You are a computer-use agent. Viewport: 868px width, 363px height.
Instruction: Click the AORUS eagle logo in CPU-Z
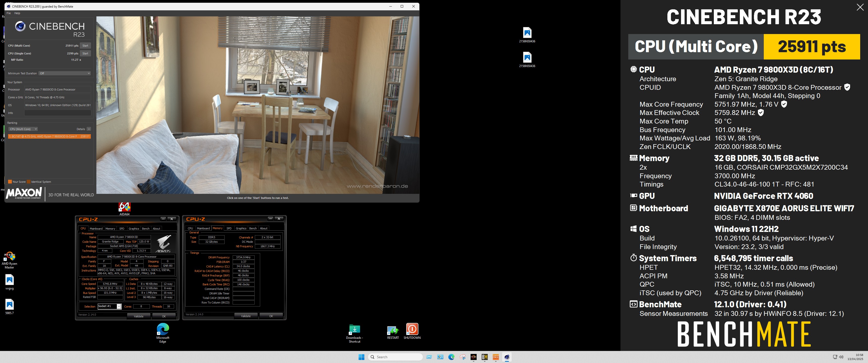point(164,244)
